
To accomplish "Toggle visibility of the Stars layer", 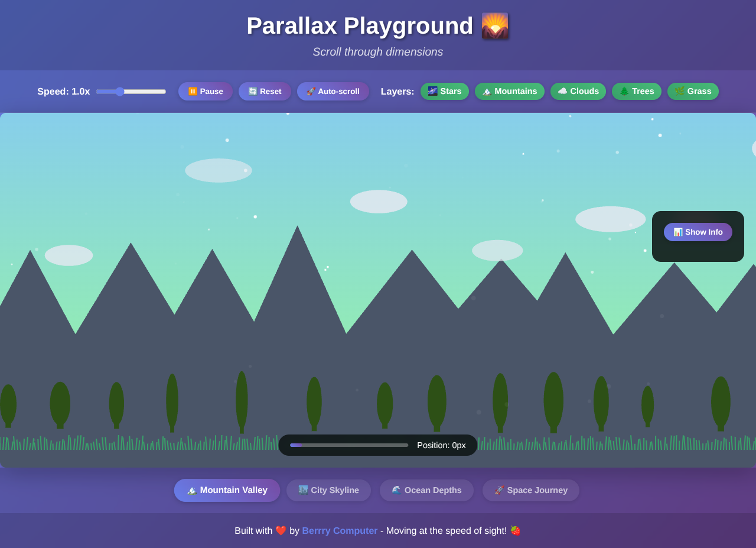I will coord(445,91).
